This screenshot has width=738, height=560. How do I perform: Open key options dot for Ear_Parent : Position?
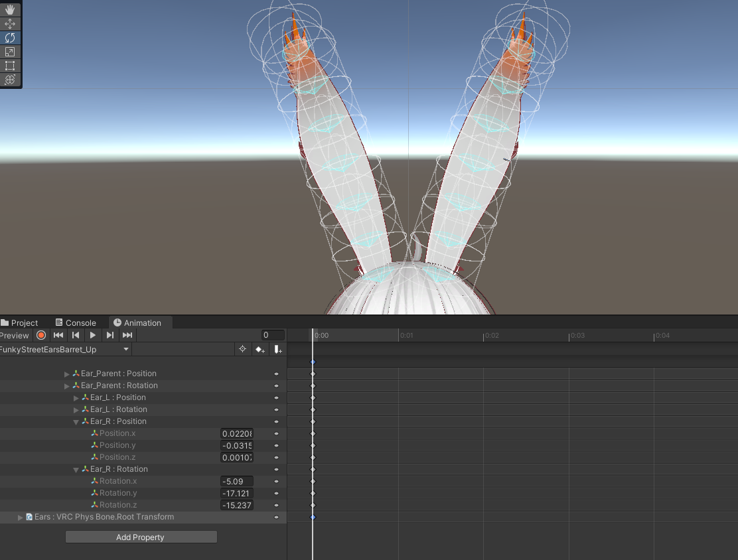276,374
